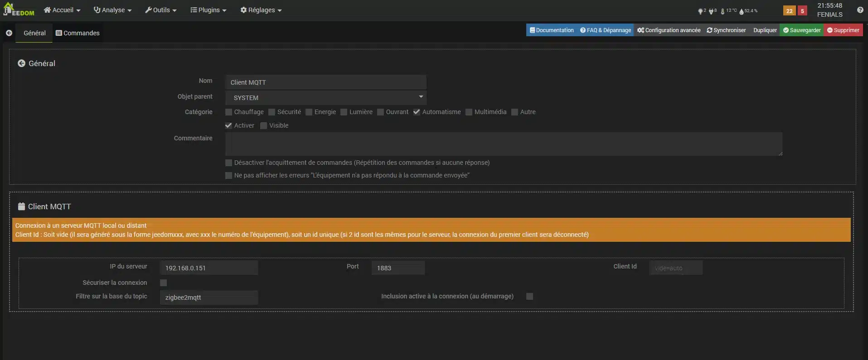
Task: Check the Chauffage category
Action: [228, 112]
